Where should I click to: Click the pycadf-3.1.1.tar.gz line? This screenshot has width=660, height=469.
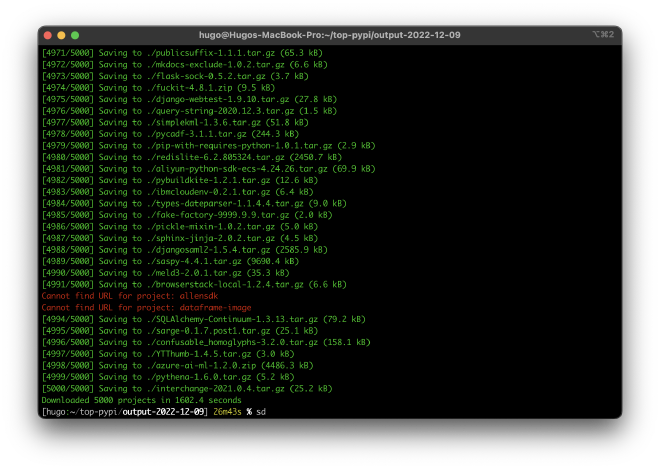click(170, 134)
